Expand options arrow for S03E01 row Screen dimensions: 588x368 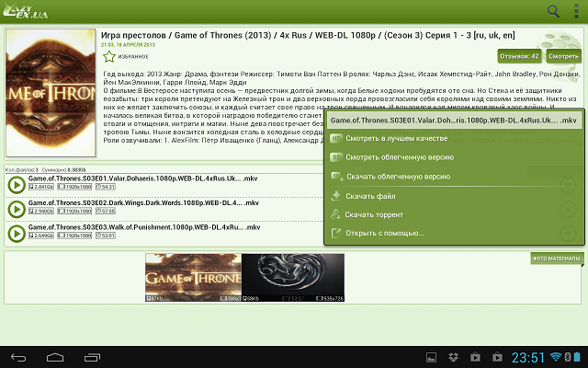568,185
